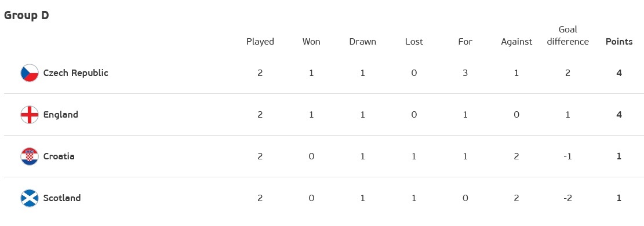Select the Croatia team name
Screen dimensions: 644x226
[x=59, y=156]
